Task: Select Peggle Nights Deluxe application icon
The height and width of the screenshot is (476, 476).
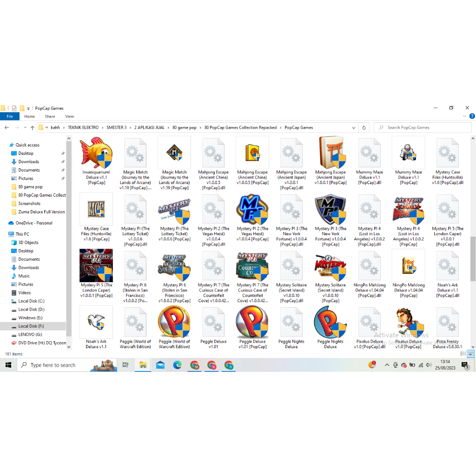Action: [331, 322]
